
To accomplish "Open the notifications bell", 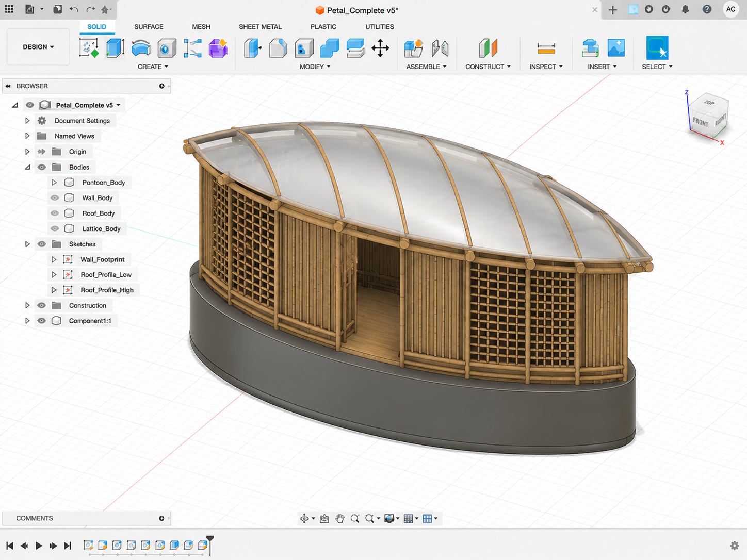I will click(x=686, y=9).
